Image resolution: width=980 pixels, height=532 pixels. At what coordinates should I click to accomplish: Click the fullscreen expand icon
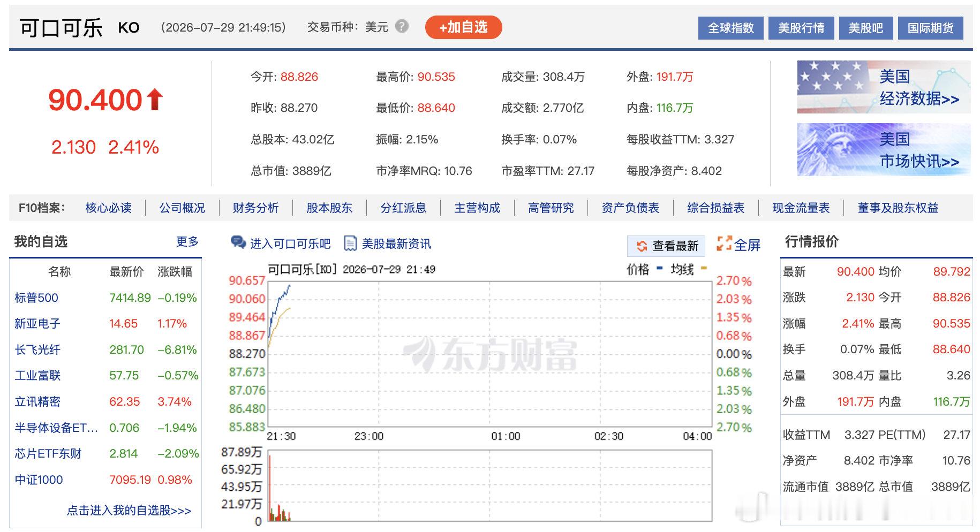pos(724,244)
